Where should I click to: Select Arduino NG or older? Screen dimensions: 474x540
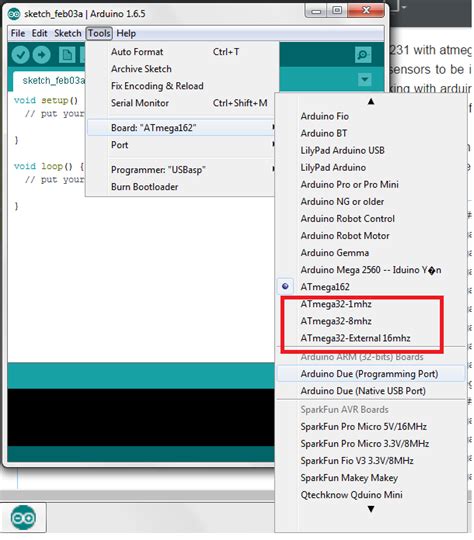pos(371,202)
